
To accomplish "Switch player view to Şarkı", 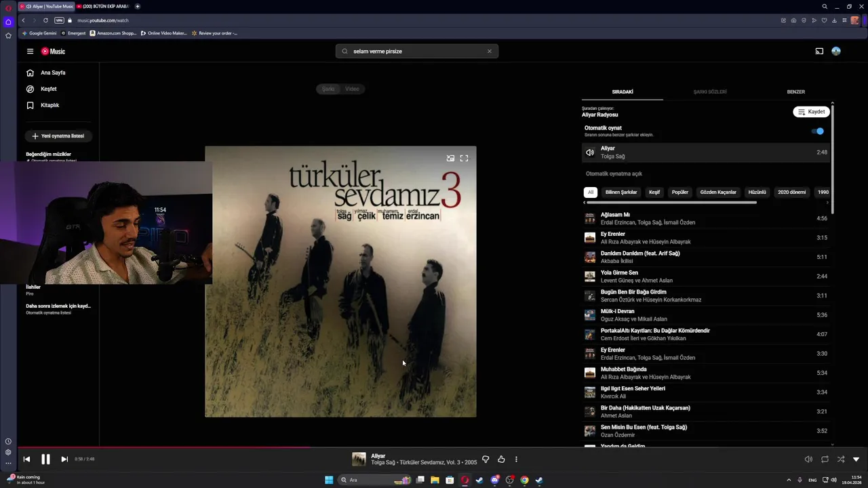I will (328, 89).
